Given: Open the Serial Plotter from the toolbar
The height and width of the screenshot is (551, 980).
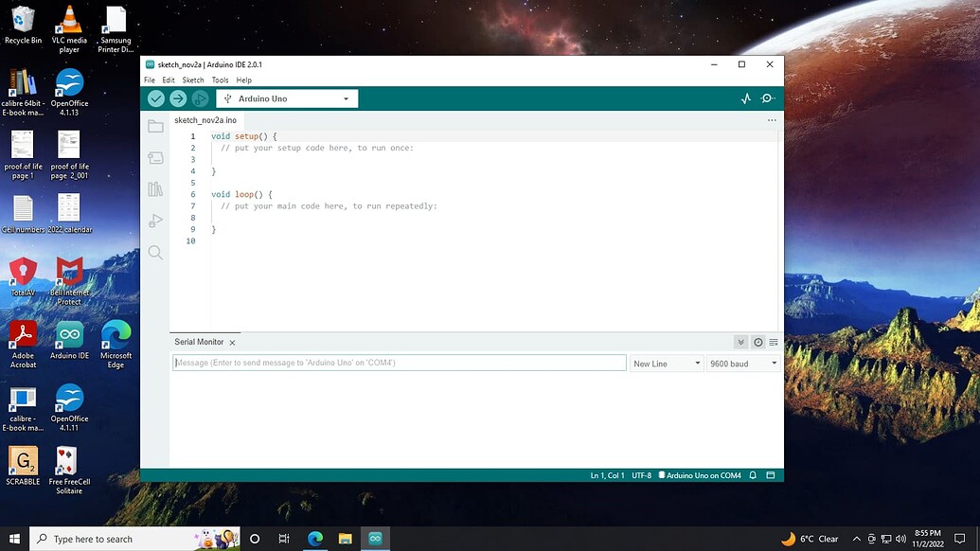Looking at the screenshot, I should 746,98.
